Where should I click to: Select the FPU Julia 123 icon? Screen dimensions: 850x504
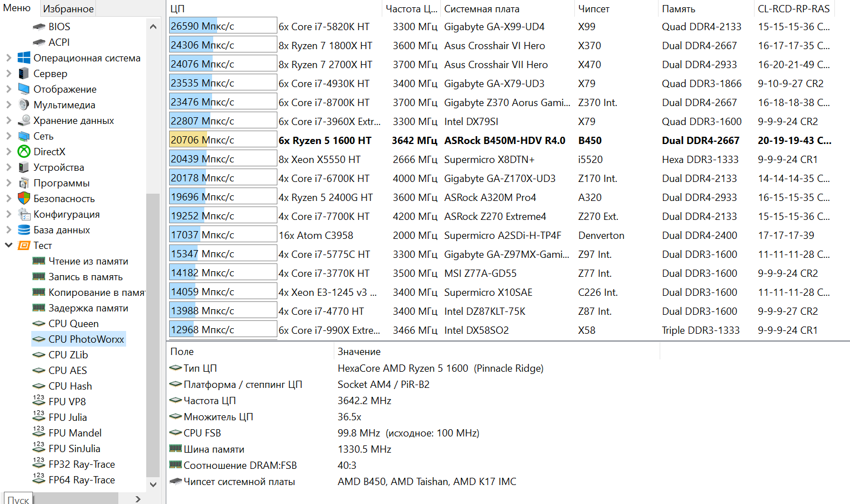point(39,416)
